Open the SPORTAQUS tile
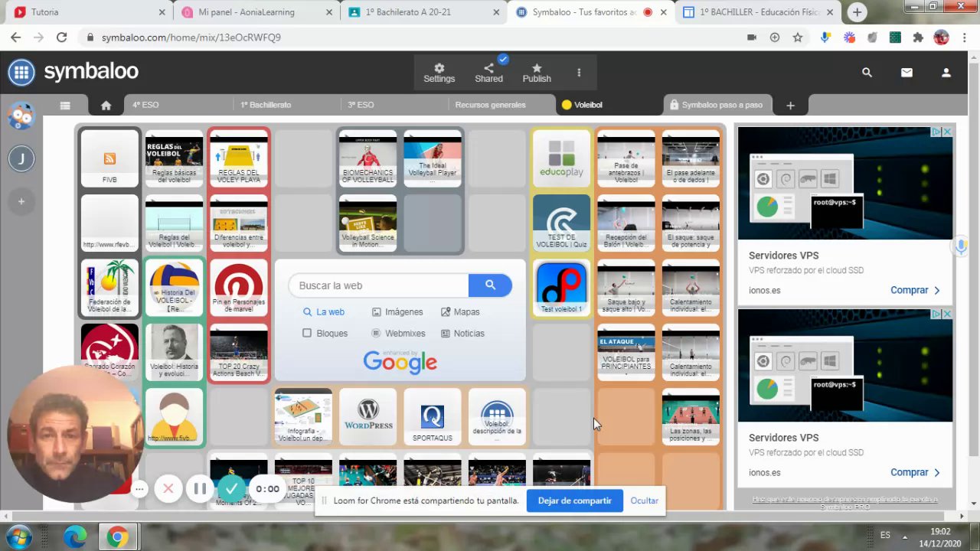 coord(433,417)
